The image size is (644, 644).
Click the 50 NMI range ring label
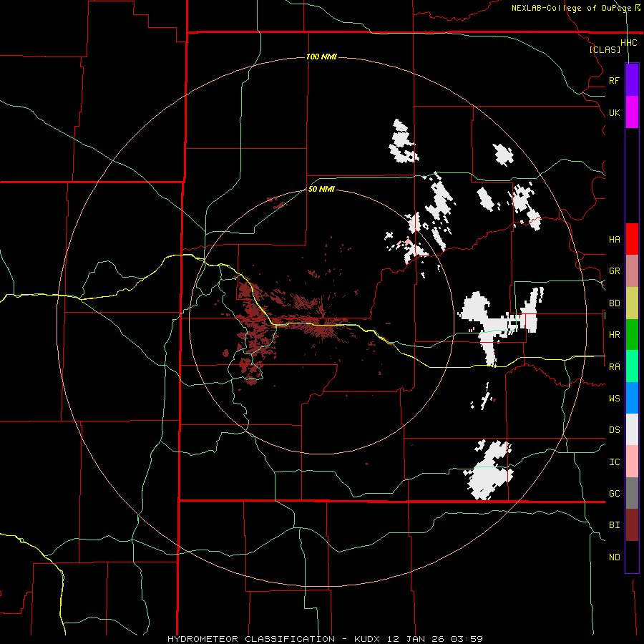tap(321, 189)
